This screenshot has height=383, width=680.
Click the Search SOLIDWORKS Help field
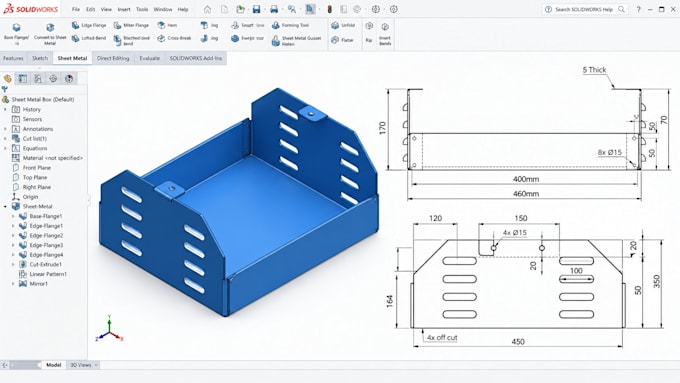tap(584, 9)
